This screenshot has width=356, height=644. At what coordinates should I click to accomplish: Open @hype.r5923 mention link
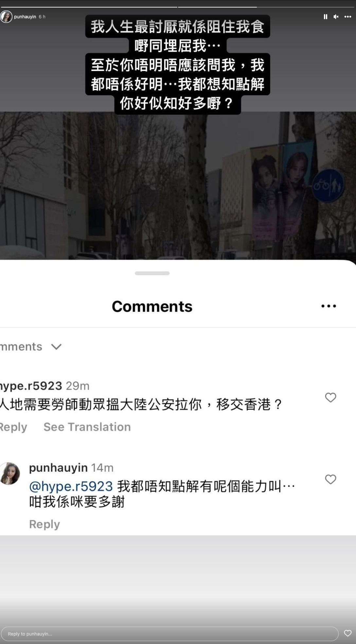71,486
